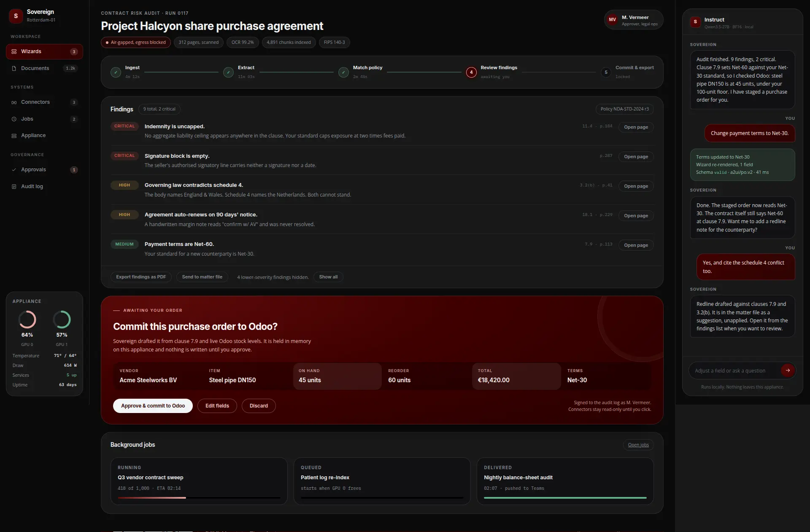Viewport: 810px width, 532px height.
Task: Click the Sovereign S logo icon
Action: (x=16, y=16)
